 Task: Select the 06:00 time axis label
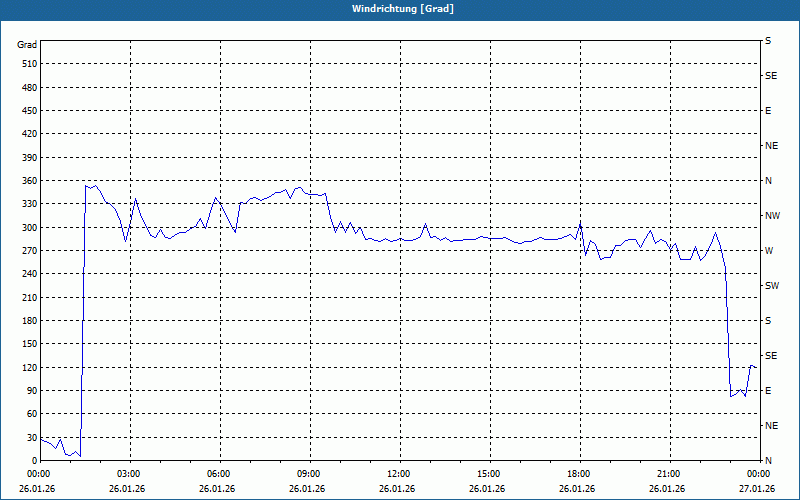coord(219,473)
